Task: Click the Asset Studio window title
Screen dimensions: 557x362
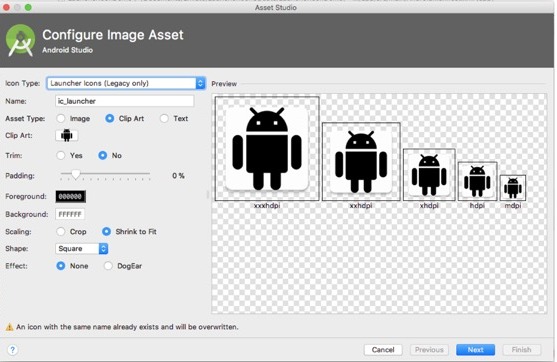Action: tap(276, 7)
